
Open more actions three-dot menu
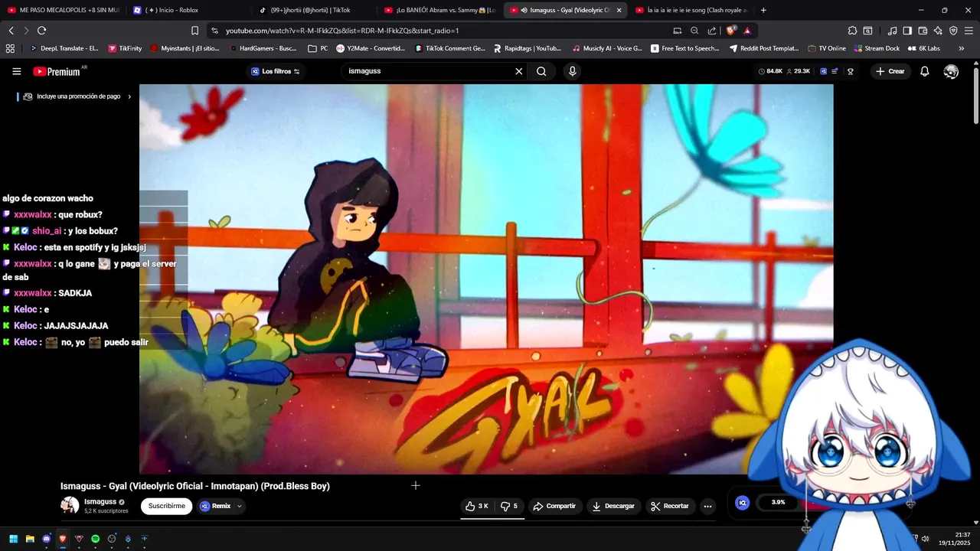(x=707, y=506)
